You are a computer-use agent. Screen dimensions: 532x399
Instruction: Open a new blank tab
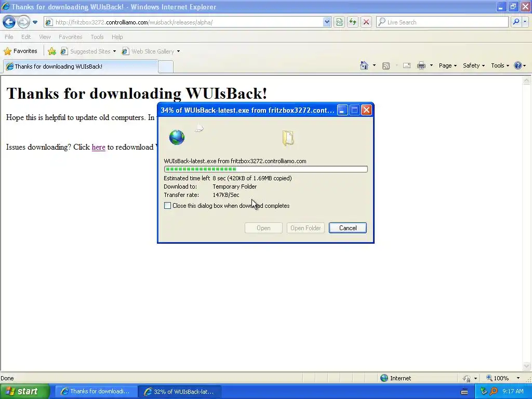click(x=166, y=67)
